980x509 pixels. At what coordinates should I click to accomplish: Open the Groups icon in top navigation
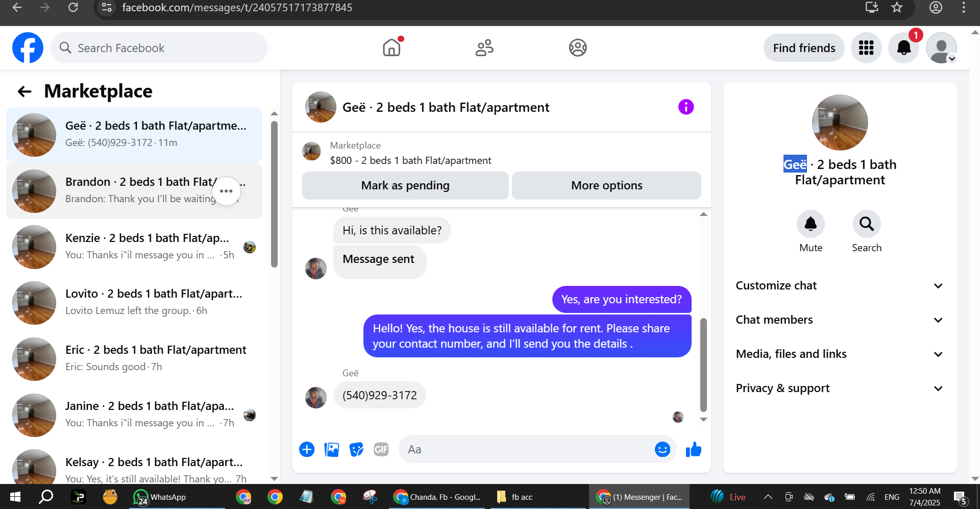(x=578, y=48)
